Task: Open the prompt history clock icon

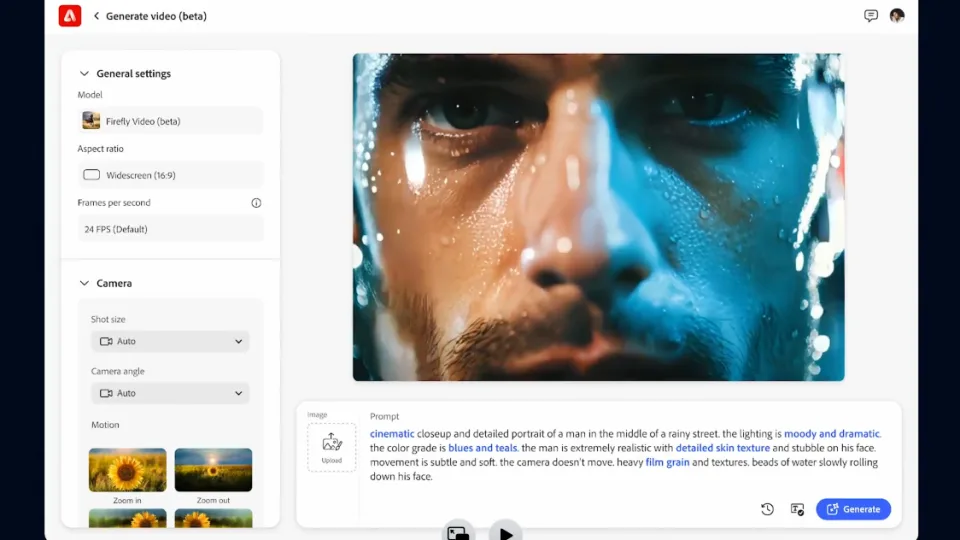Action: (x=767, y=509)
